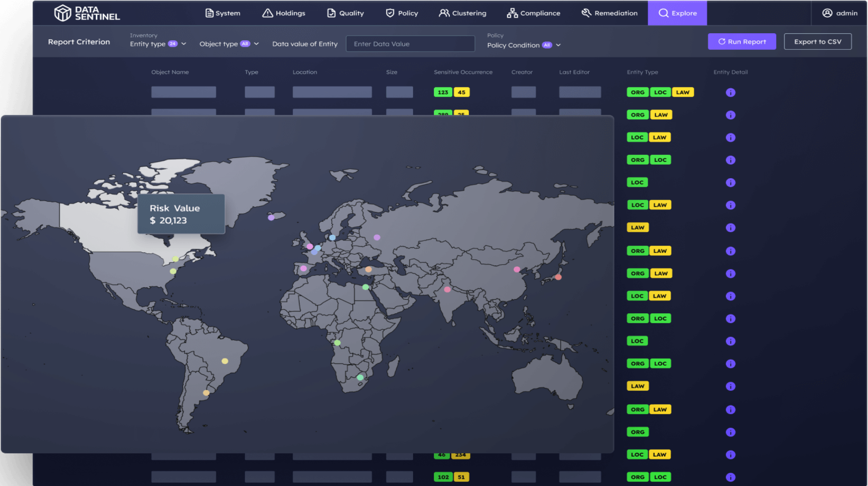Click the Enter Data Value field
The height and width of the screenshot is (486, 868).
410,44
